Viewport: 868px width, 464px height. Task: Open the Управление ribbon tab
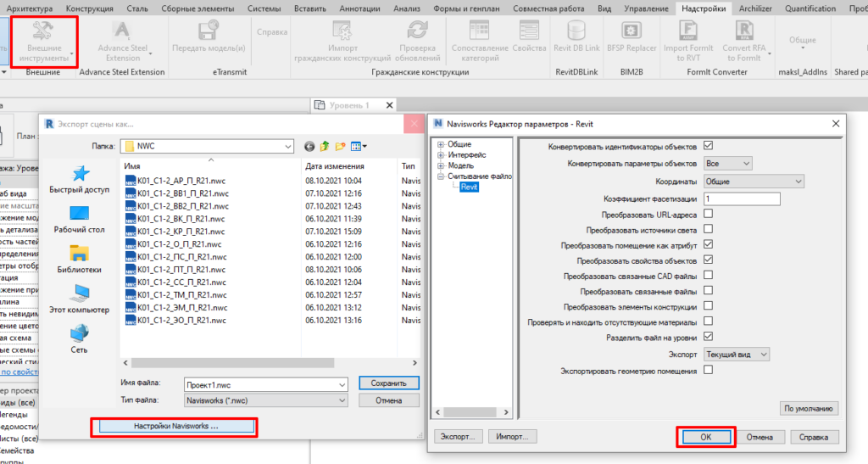[646, 8]
